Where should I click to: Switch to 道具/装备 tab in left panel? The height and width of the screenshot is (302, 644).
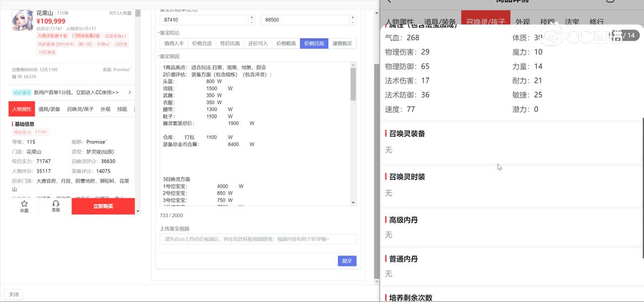tap(49, 109)
